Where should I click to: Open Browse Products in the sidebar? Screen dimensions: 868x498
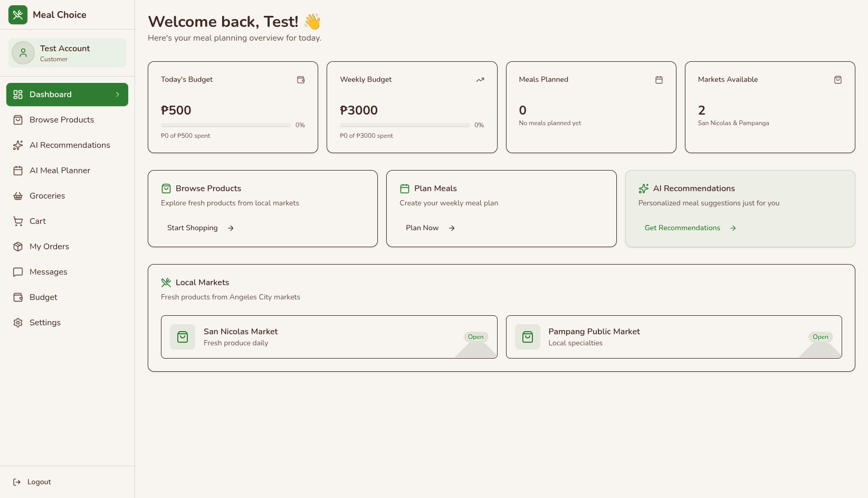(x=62, y=120)
